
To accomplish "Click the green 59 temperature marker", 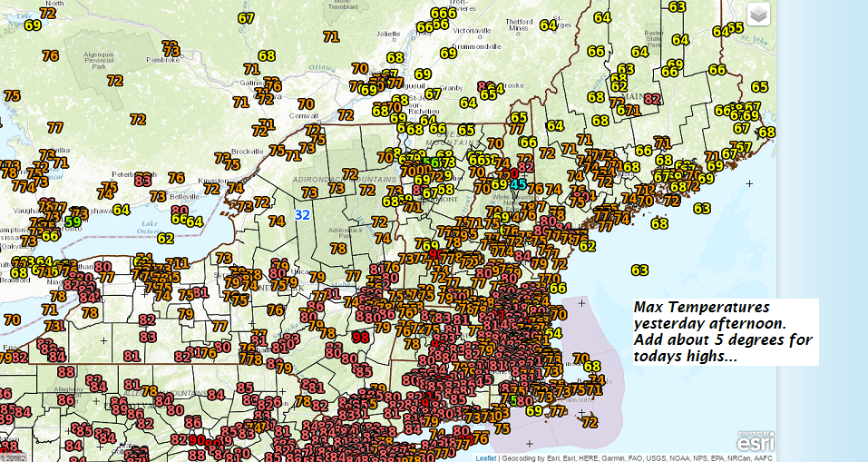I will pos(73,221).
